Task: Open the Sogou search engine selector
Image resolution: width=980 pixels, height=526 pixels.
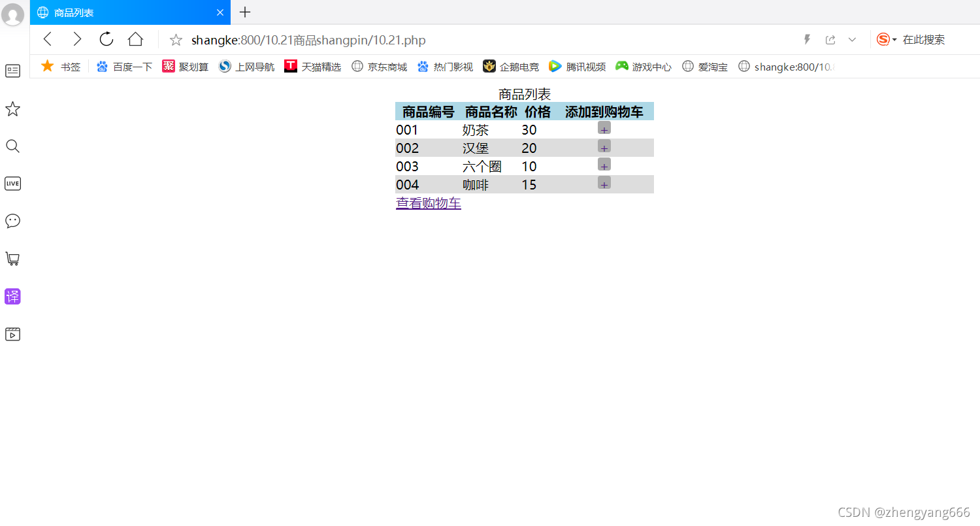Action: click(x=887, y=40)
